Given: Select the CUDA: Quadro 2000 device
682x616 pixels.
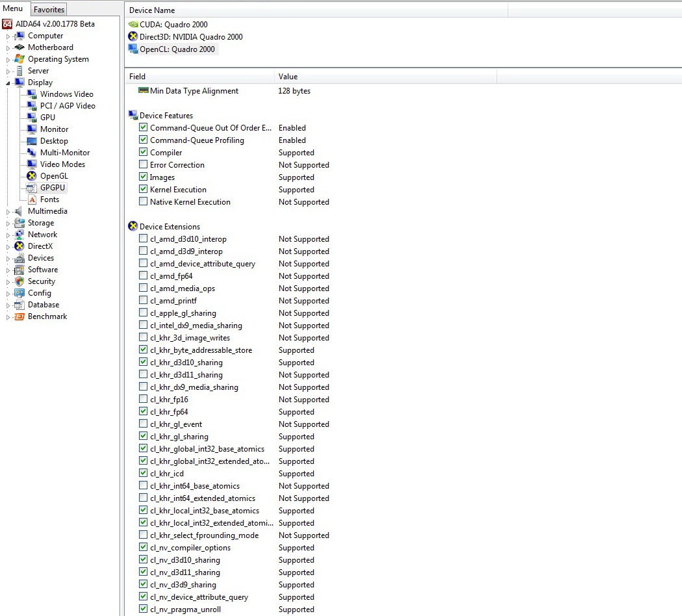Looking at the screenshot, I should (173, 24).
